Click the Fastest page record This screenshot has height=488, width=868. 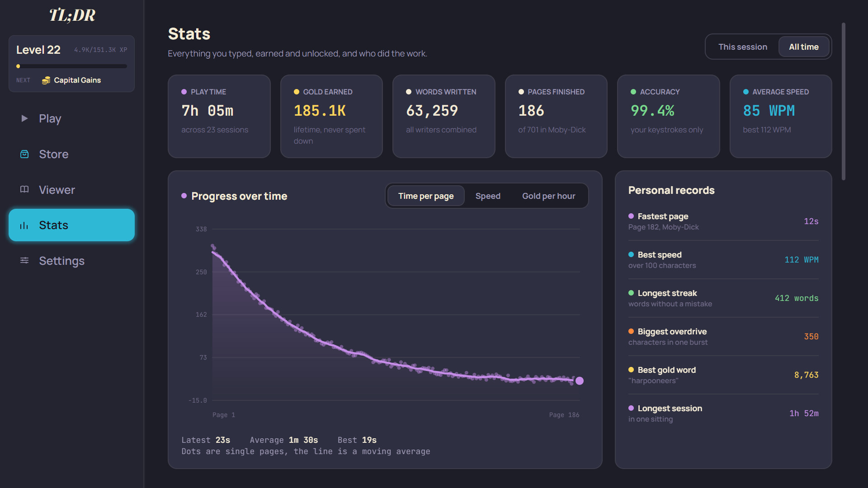click(723, 221)
